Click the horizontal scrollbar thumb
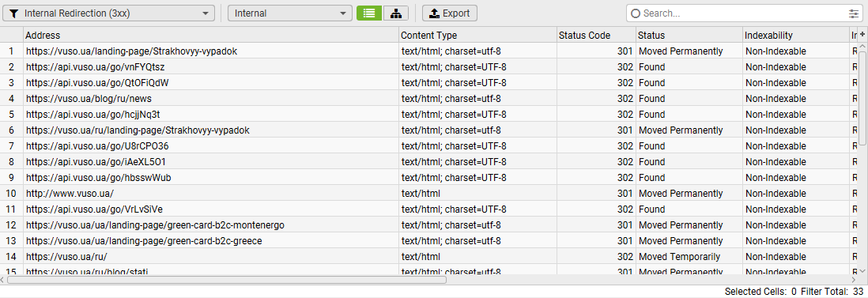Viewport: 868px width, 298px height. pyautogui.click(x=227, y=280)
